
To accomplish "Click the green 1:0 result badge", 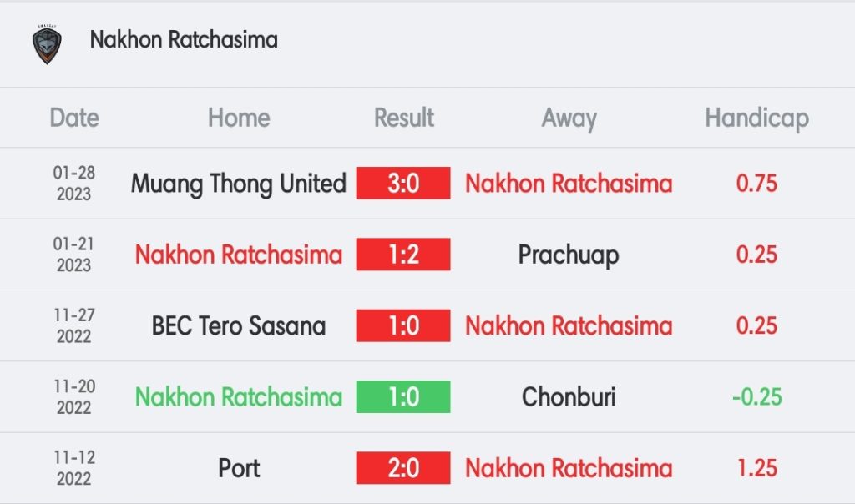I will pyautogui.click(x=403, y=396).
